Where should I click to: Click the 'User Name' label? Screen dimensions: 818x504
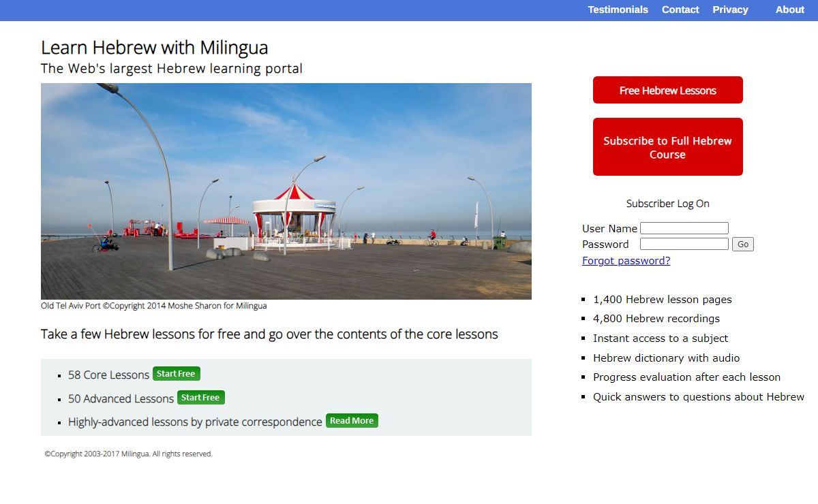[x=609, y=229]
